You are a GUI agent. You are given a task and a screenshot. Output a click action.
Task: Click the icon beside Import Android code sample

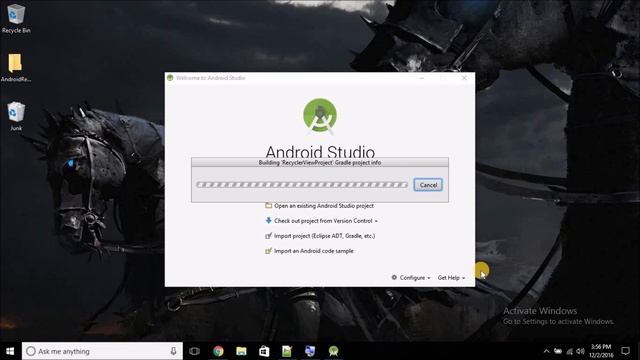pos(269,251)
